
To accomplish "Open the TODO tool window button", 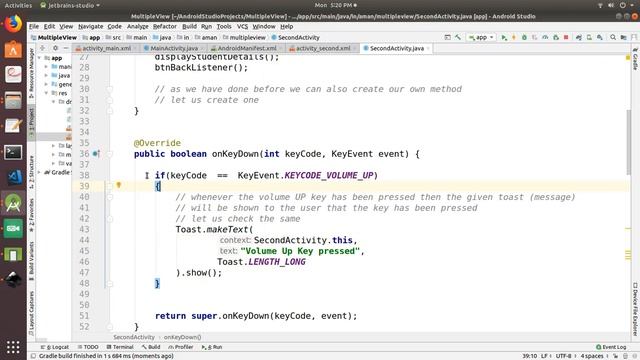I will pos(88,347).
